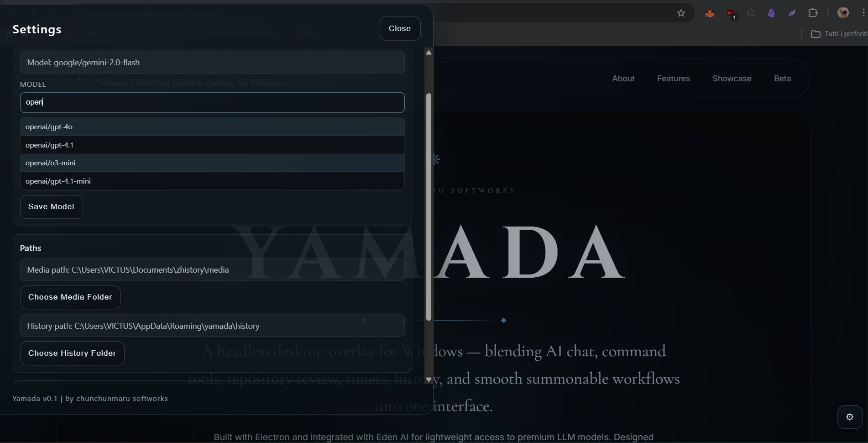Image resolution: width=868 pixels, height=443 pixels.
Task: Select openai/gpt-4.1 from the model list
Action: [212, 145]
